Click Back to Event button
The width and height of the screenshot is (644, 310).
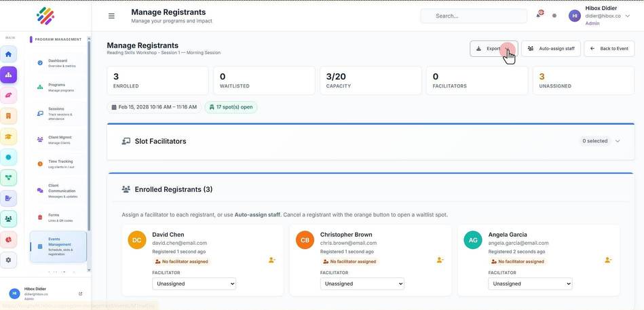(609, 48)
